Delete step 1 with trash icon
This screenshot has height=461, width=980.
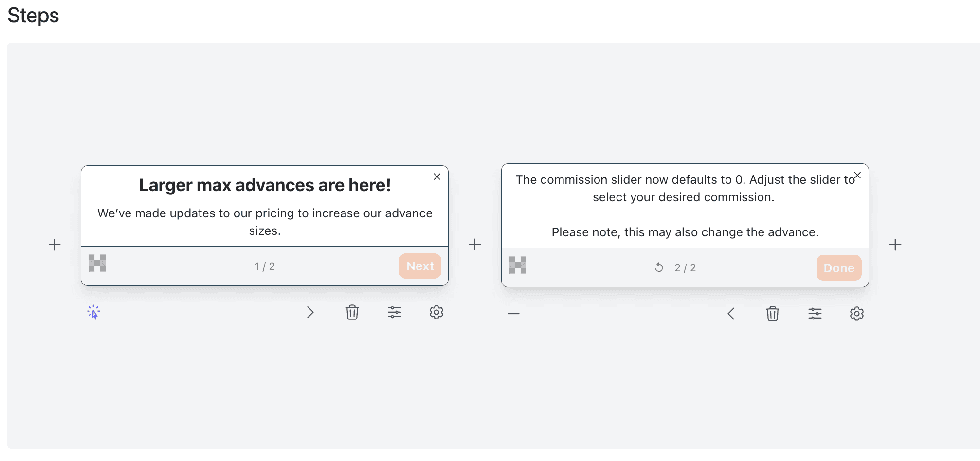pyautogui.click(x=352, y=312)
